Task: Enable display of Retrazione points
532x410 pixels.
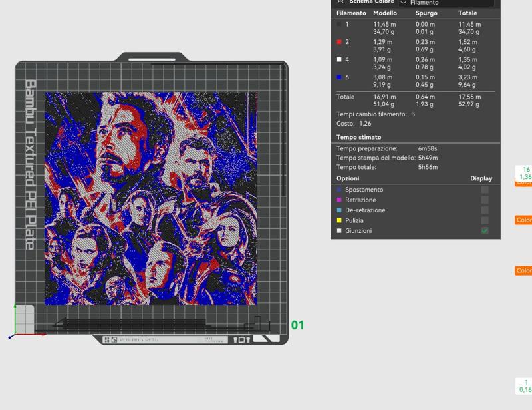Action: (485, 200)
